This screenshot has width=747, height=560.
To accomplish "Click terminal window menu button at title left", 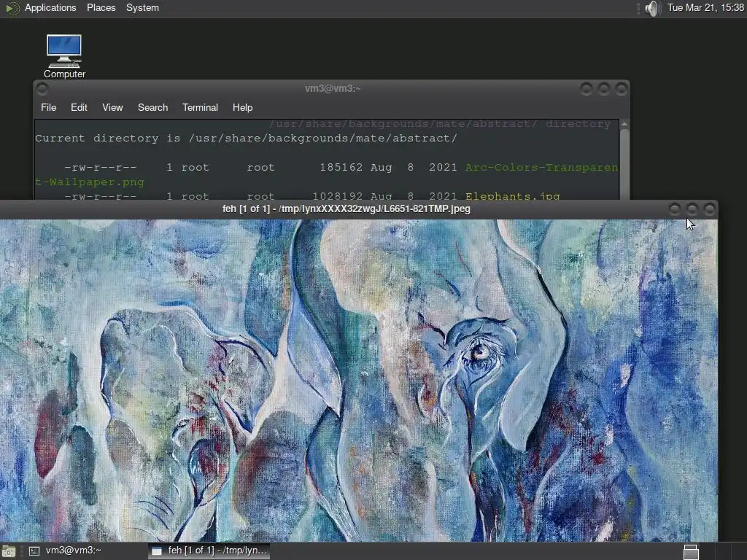I will [x=42, y=88].
